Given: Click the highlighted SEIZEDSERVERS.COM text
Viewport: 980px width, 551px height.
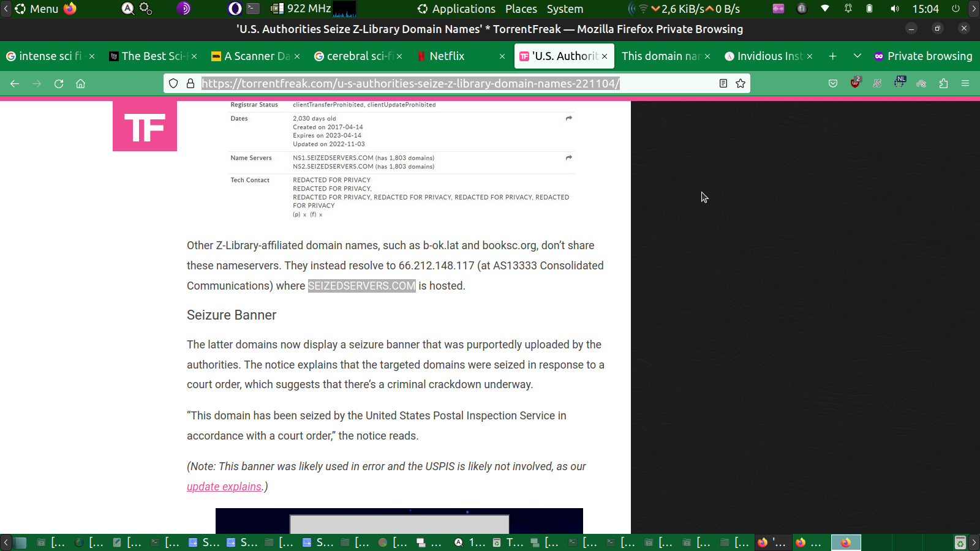Looking at the screenshot, I should coord(361,286).
